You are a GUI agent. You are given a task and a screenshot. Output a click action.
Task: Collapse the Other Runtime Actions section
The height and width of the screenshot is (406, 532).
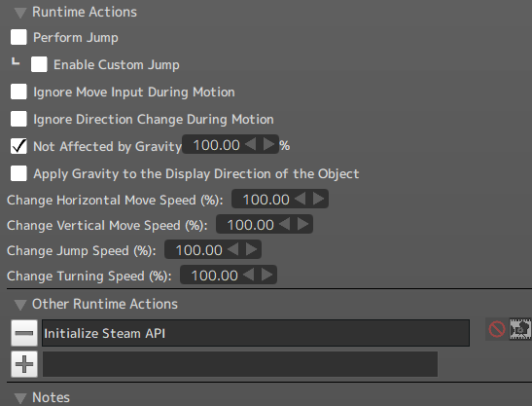(20, 305)
